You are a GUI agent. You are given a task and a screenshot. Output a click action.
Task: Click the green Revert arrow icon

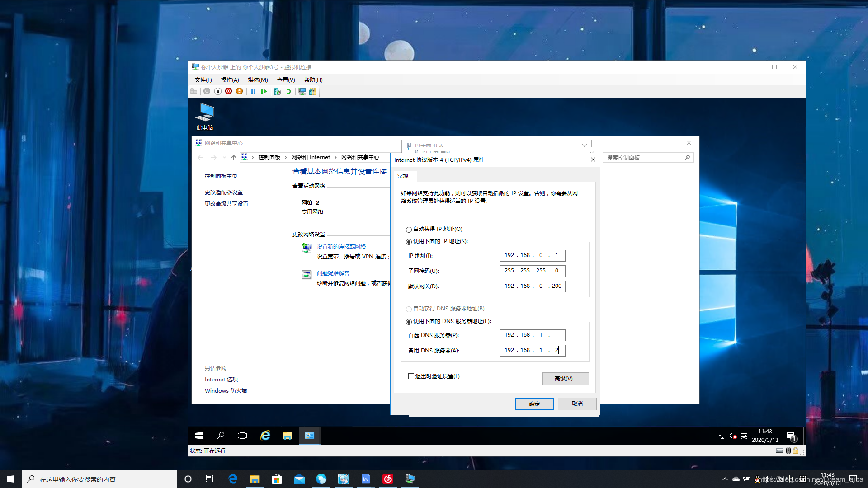288,91
